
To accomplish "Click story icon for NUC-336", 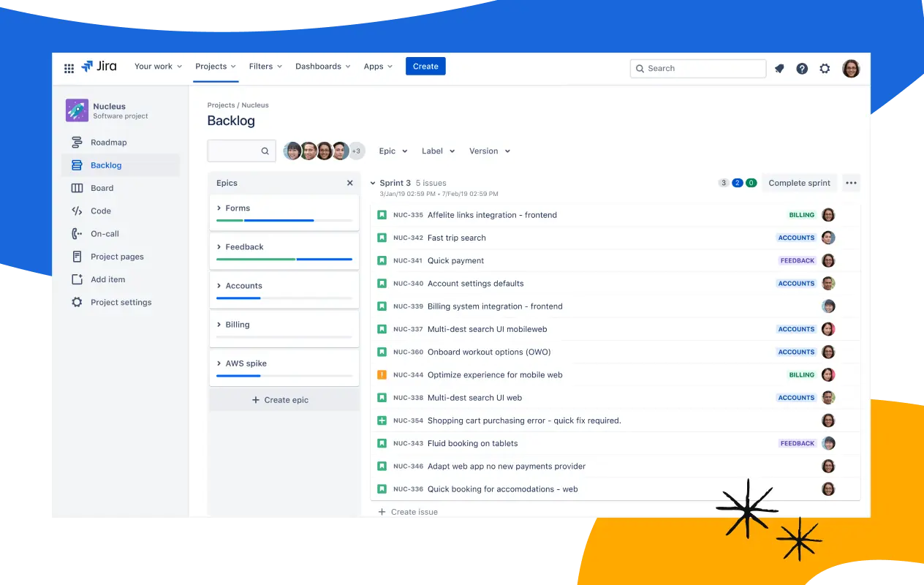I will click(382, 488).
